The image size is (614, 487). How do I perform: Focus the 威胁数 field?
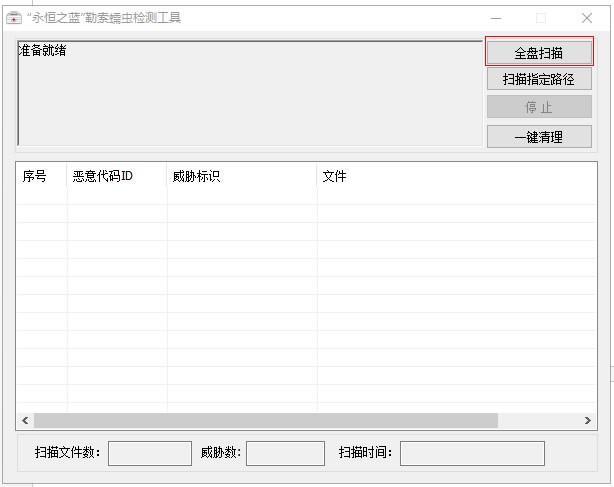pos(285,453)
